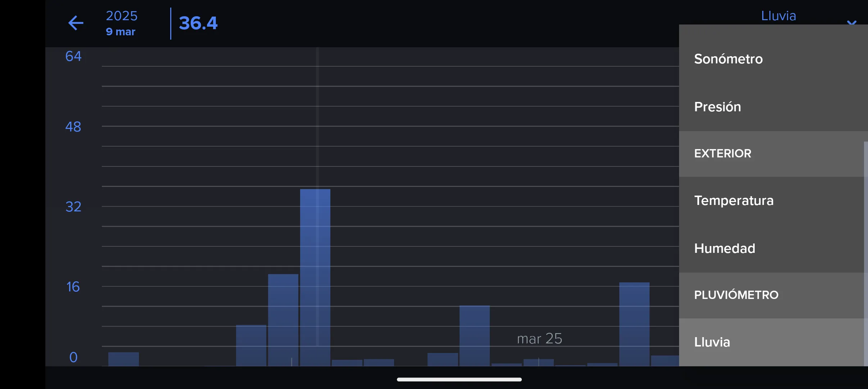Screen dimensions: 868x389
Task: Tap the first small bar at left
Action: (x=123, y=359)
